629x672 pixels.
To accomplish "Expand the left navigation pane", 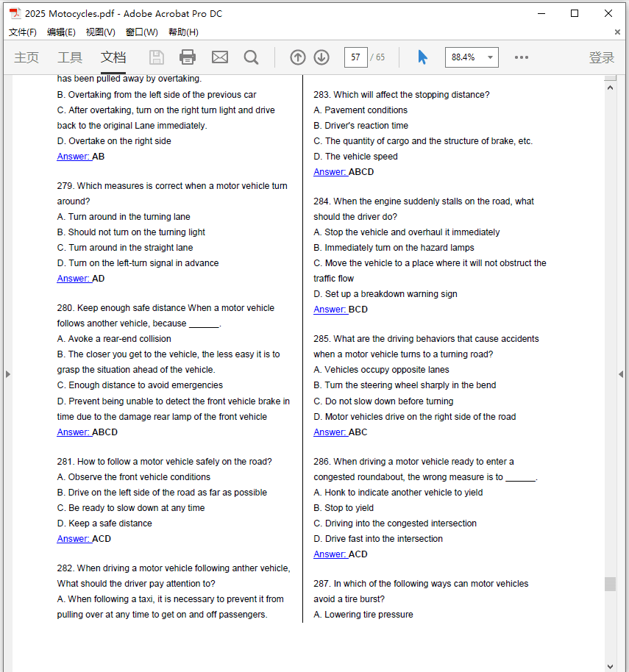I will coord(7,374).
